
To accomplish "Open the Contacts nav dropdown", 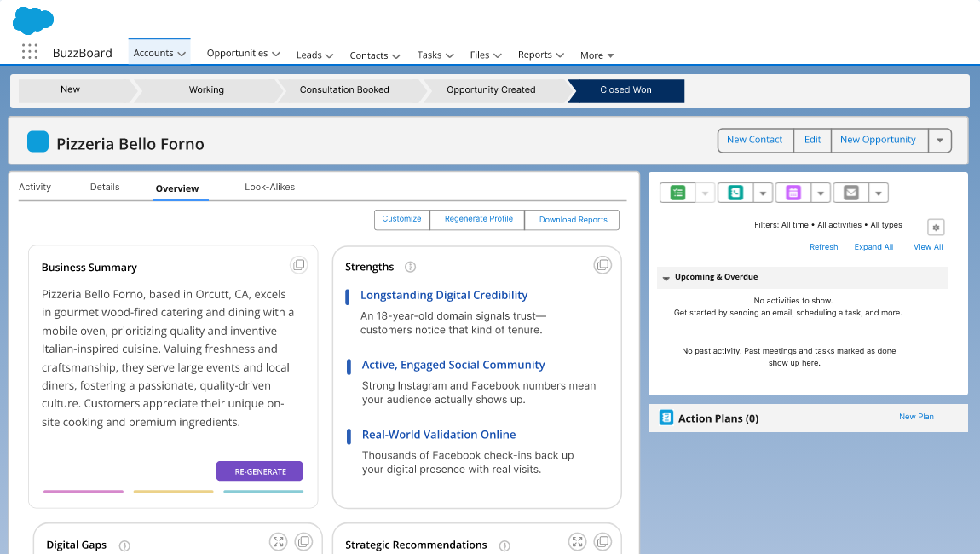I will point(395,55).
